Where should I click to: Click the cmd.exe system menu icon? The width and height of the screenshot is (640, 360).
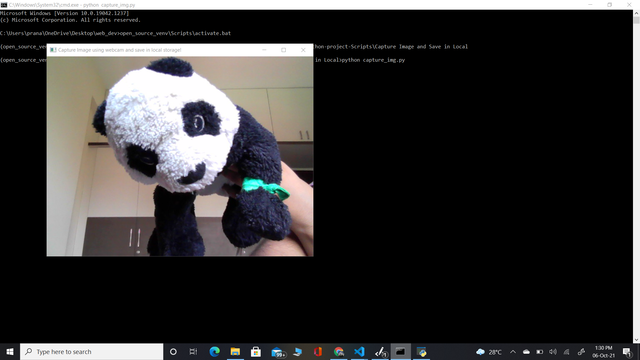pos(4,5)
